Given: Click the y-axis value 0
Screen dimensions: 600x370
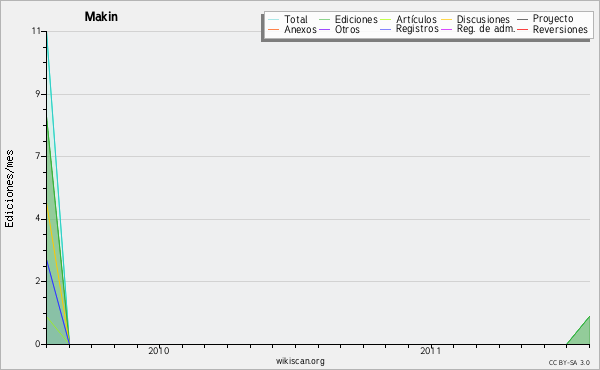Looking at the screenshot, I should click(x=38, y=344).
